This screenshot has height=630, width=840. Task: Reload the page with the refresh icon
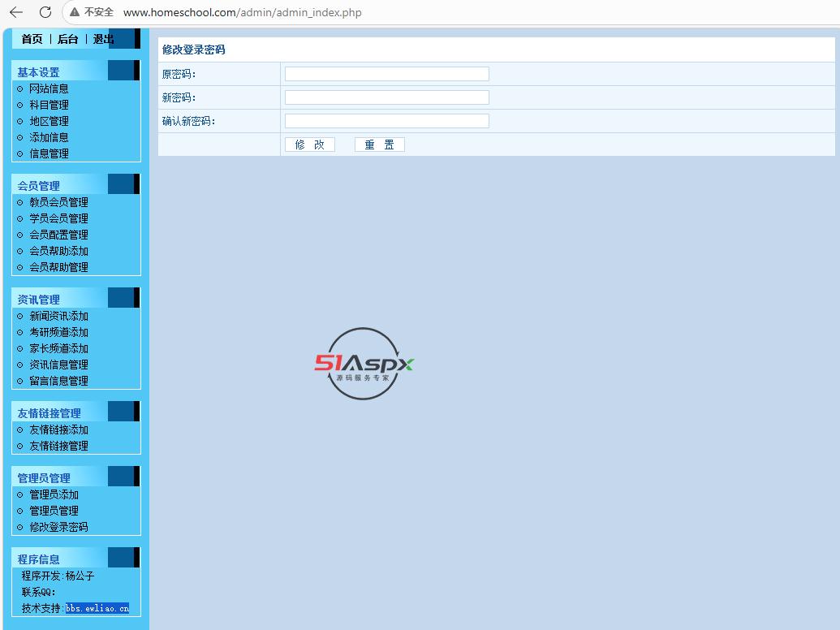pos(45,12)
